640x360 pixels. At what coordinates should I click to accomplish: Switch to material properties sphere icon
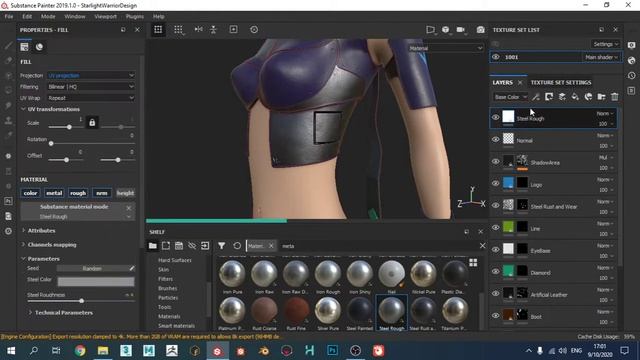pyautogui.click(x=39, y=47)
